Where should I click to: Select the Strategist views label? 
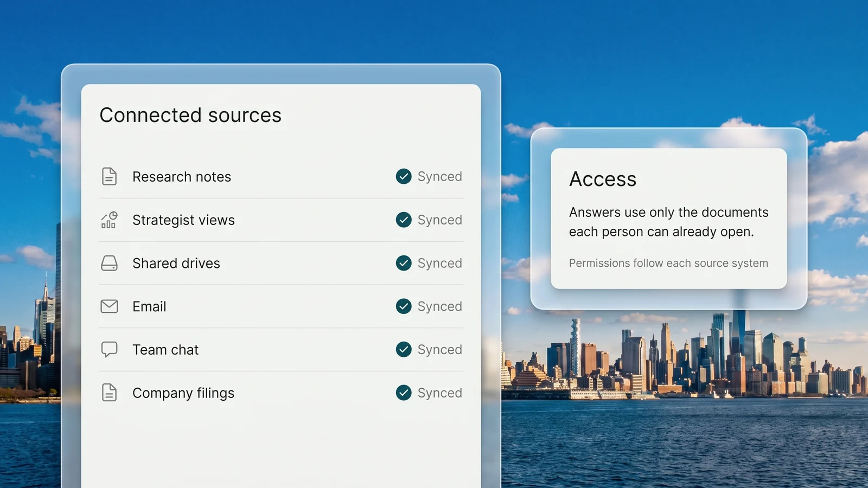click(x=183, y=220)
